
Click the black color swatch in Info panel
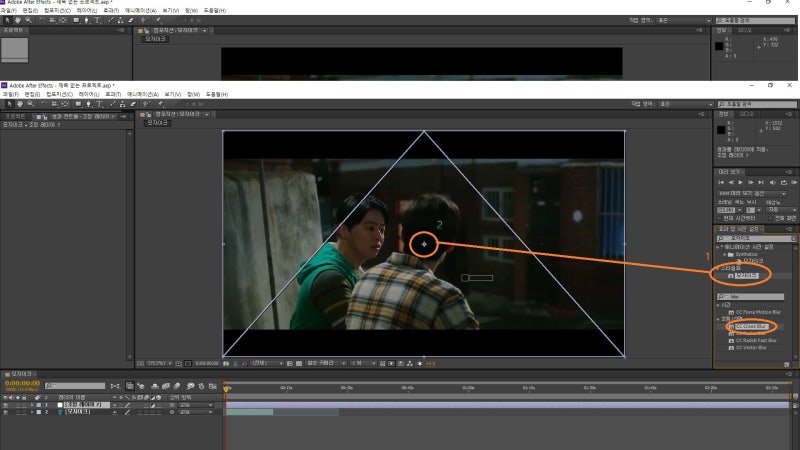[x=721, y=130]
